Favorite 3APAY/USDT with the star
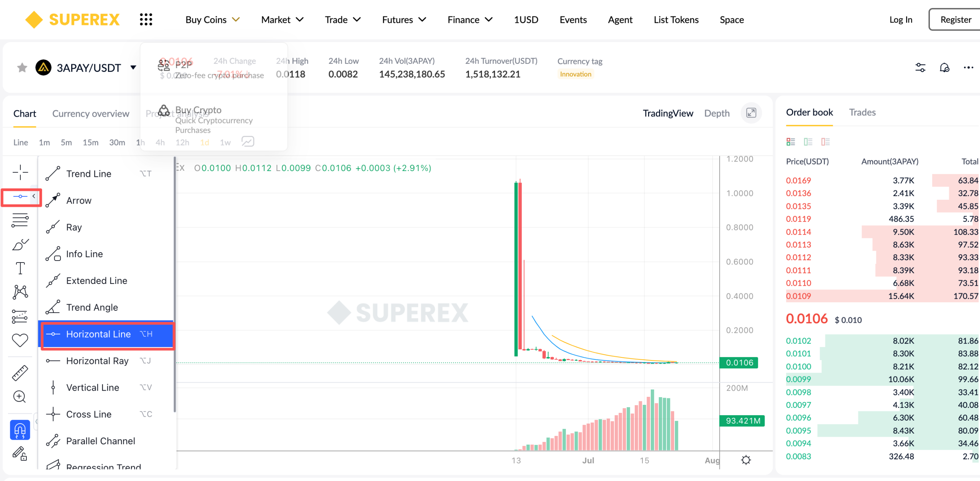Screen dimensions: 980x481 pos(22,68)
